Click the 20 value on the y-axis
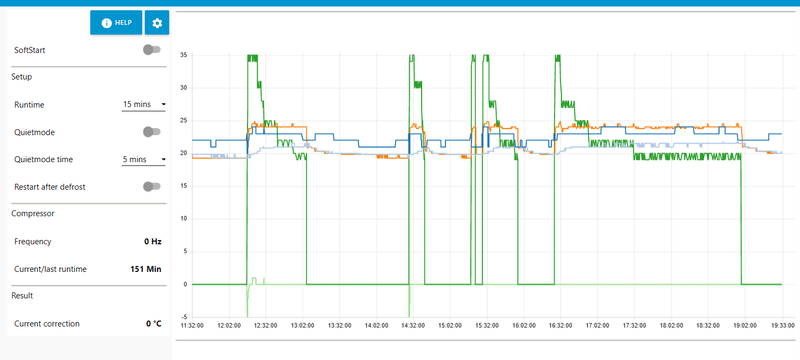The height and width of the screenshot is (360, 800). 184,153
